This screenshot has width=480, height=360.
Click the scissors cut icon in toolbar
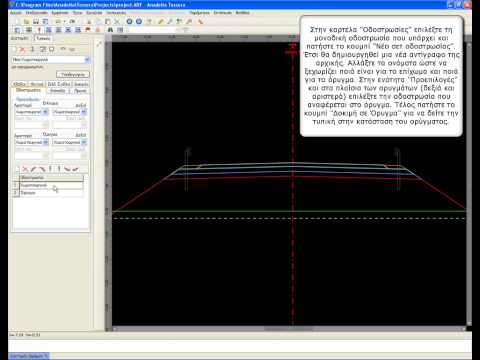point(117,22)
